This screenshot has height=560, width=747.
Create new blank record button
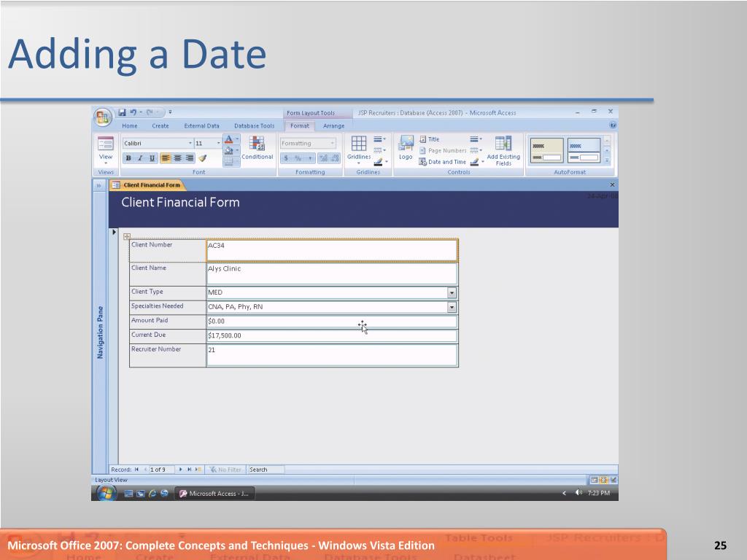[x=198, y=470]
